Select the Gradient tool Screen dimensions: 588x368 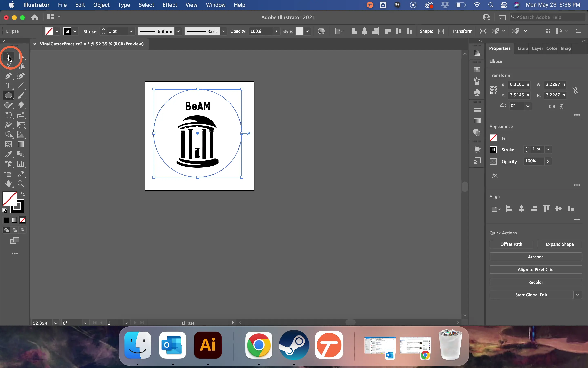click(x=21, y=145)
